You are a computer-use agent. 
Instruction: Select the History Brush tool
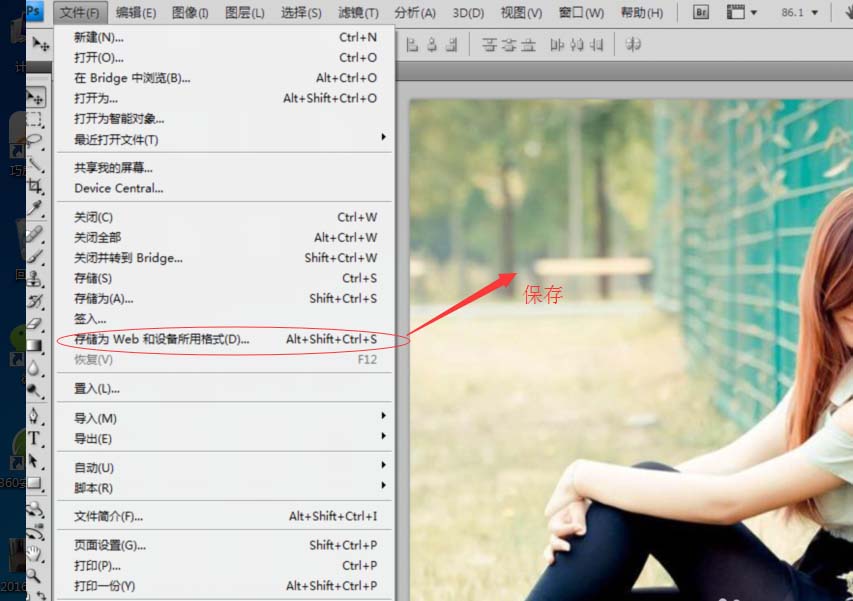point(35,301)
